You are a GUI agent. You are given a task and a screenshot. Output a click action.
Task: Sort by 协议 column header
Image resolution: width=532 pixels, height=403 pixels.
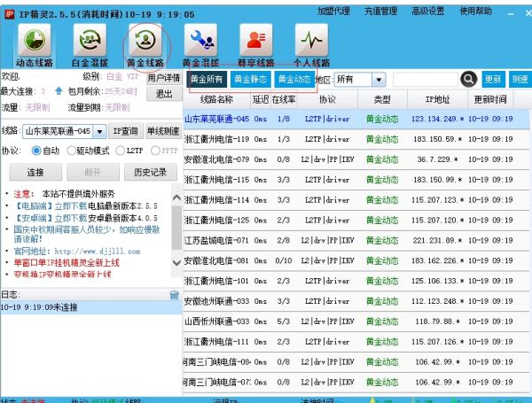327,100
